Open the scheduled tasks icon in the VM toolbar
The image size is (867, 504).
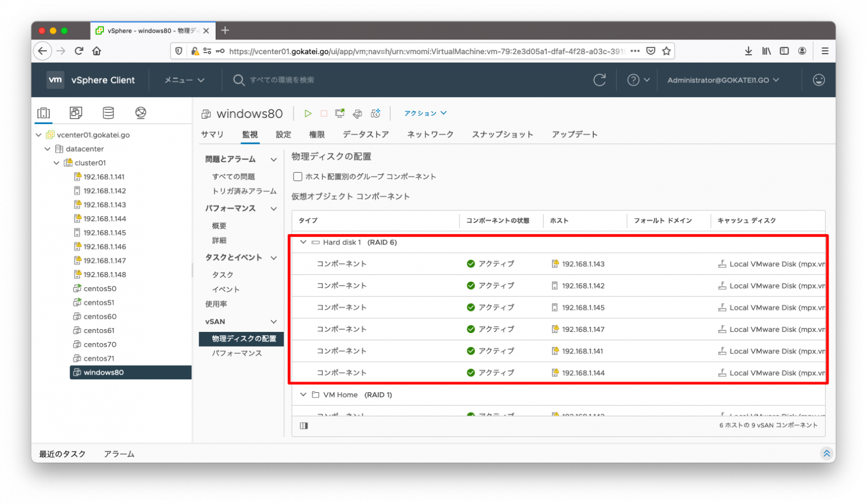[375, 113]
